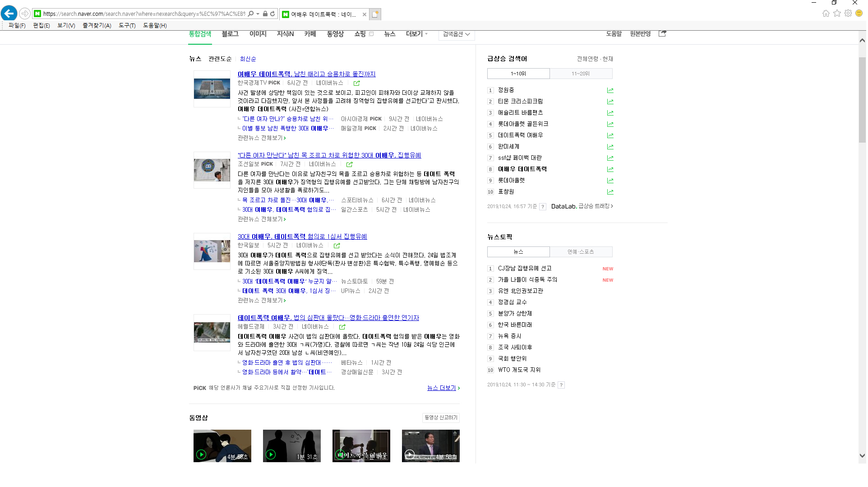
Task: Click 도움말 link at top right
Action: [614, 34]
